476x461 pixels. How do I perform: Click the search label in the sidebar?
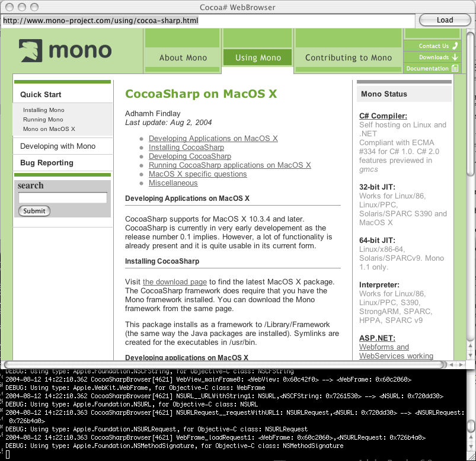click(30, 185)
